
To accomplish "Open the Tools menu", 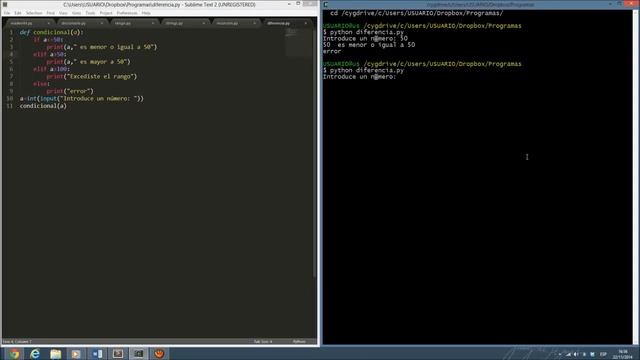I will point(90,13).
